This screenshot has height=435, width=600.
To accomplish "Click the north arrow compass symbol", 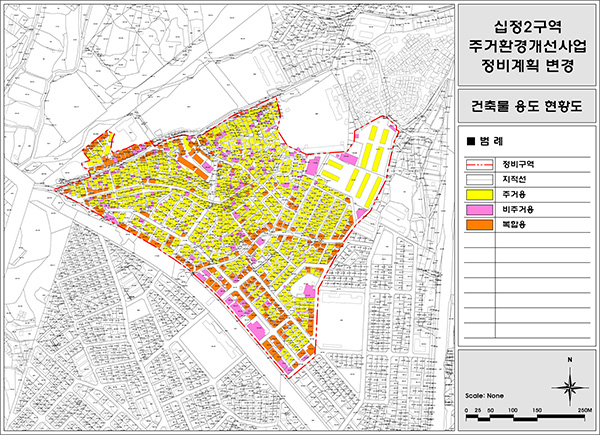I will pos(568,381).
